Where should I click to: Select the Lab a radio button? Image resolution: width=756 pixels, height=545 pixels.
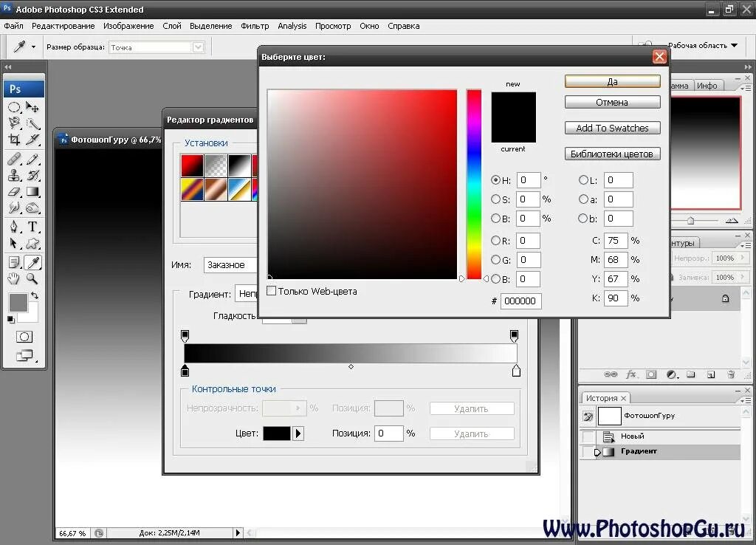pos(583,199)
